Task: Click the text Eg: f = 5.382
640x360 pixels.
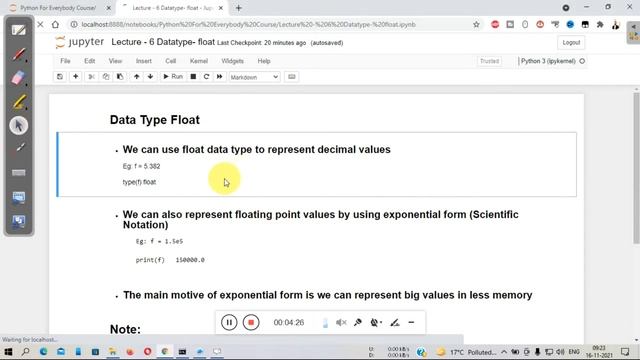Action: coord(141,166)
